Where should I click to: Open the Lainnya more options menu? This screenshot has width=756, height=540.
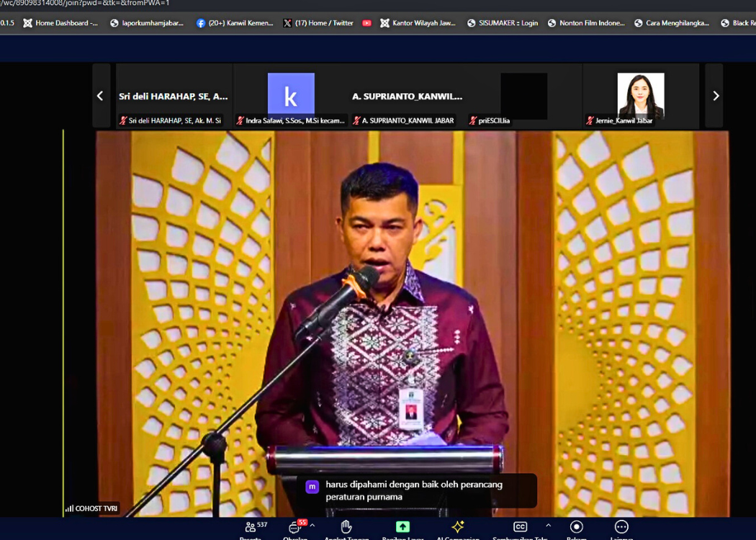point(621,528)
